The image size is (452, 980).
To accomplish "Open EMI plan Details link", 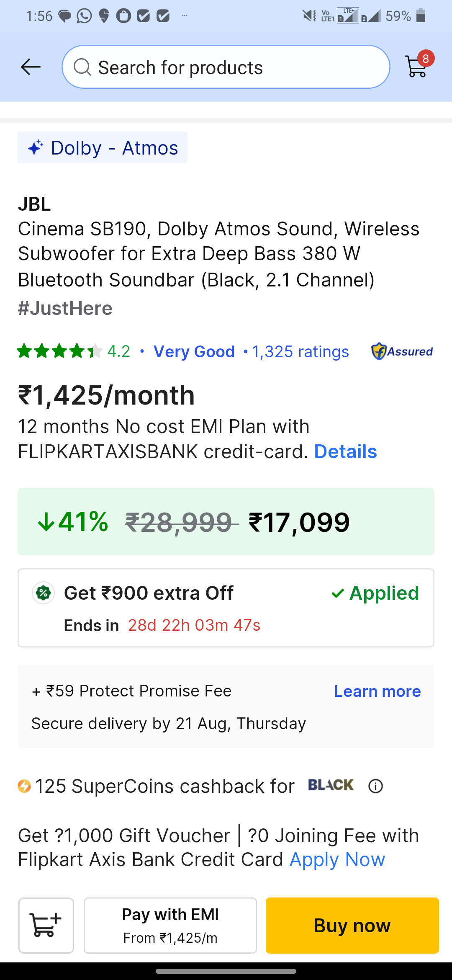I will click(346, 451).
